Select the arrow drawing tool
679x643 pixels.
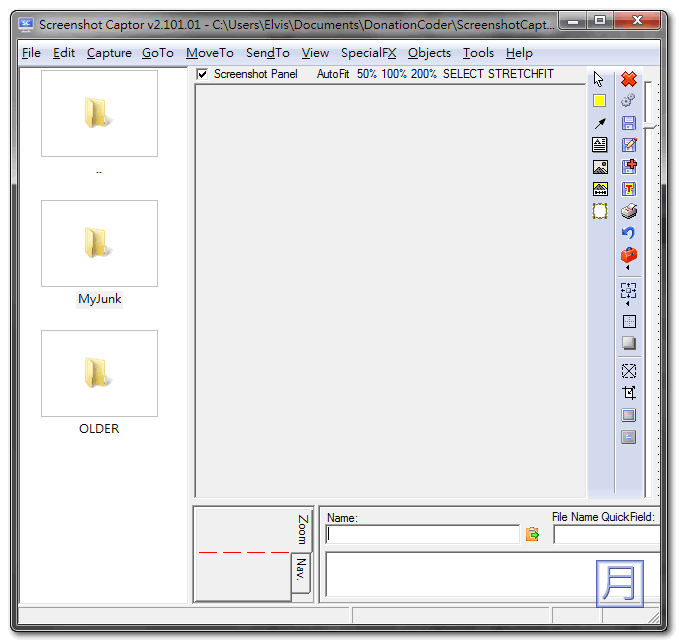coord(600,123)
